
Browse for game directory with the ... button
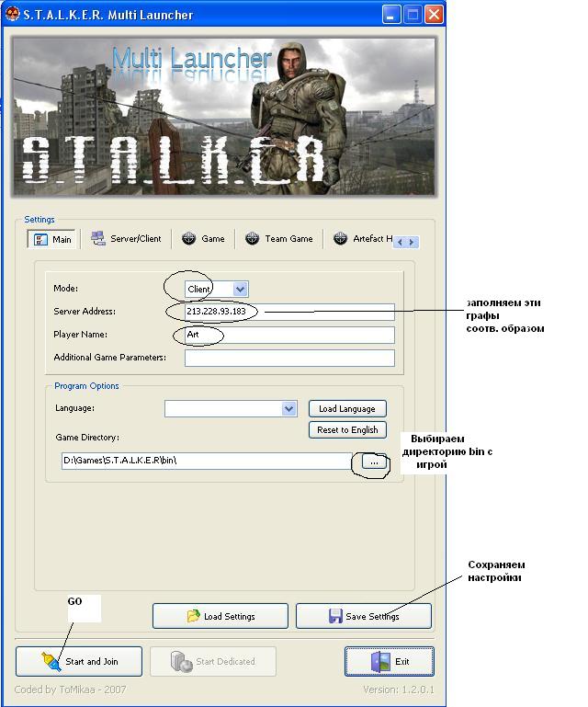coord(374,462)
